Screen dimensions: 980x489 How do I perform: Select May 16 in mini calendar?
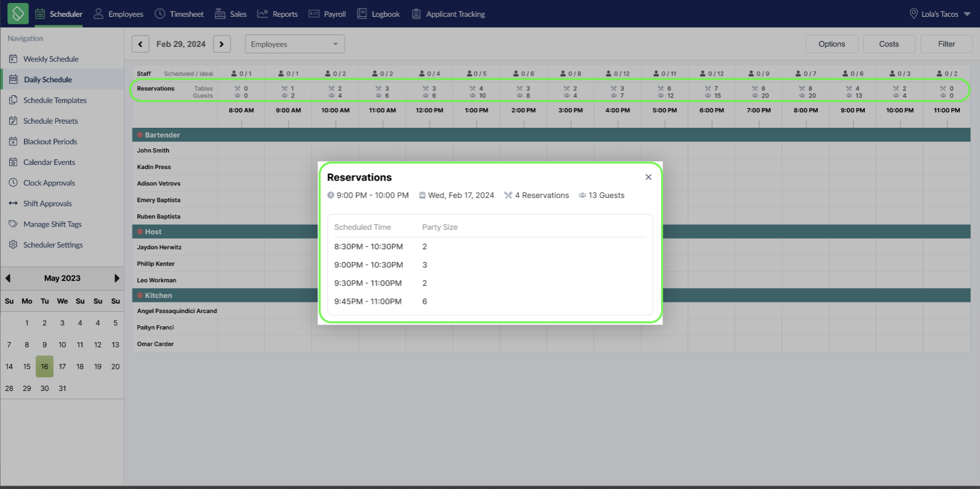[x=45, y=366]
